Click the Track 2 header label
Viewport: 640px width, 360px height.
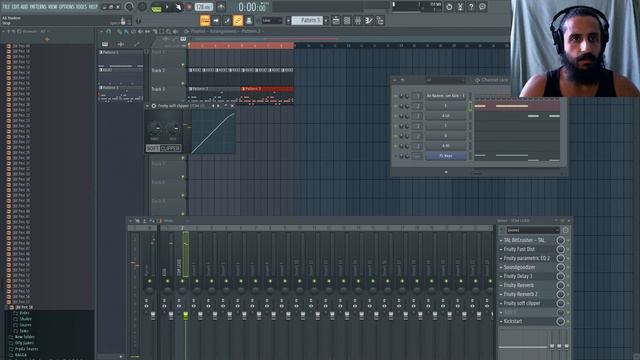point(158,71)
